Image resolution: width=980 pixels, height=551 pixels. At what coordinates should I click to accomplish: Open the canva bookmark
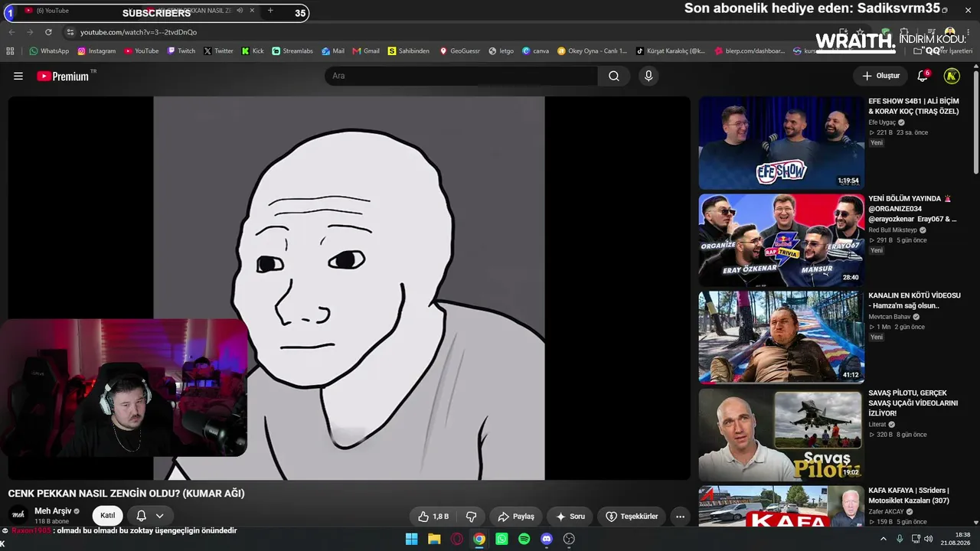535,51
